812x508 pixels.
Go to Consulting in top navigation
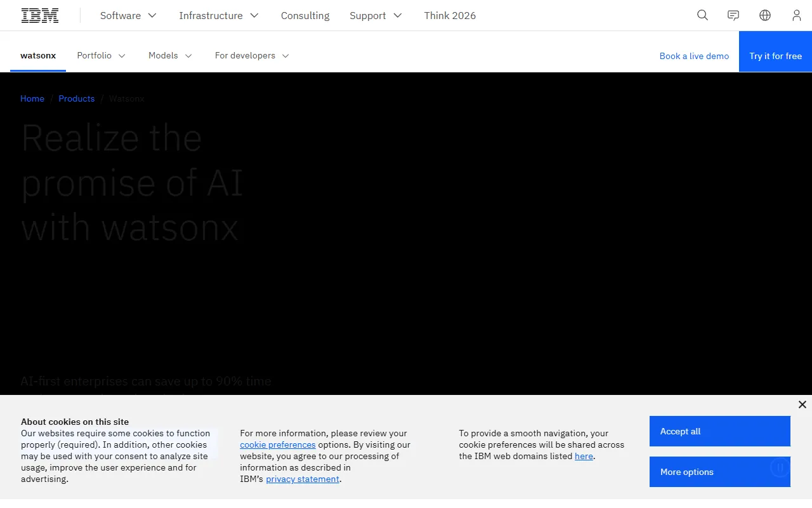click(x=305, y=16)
